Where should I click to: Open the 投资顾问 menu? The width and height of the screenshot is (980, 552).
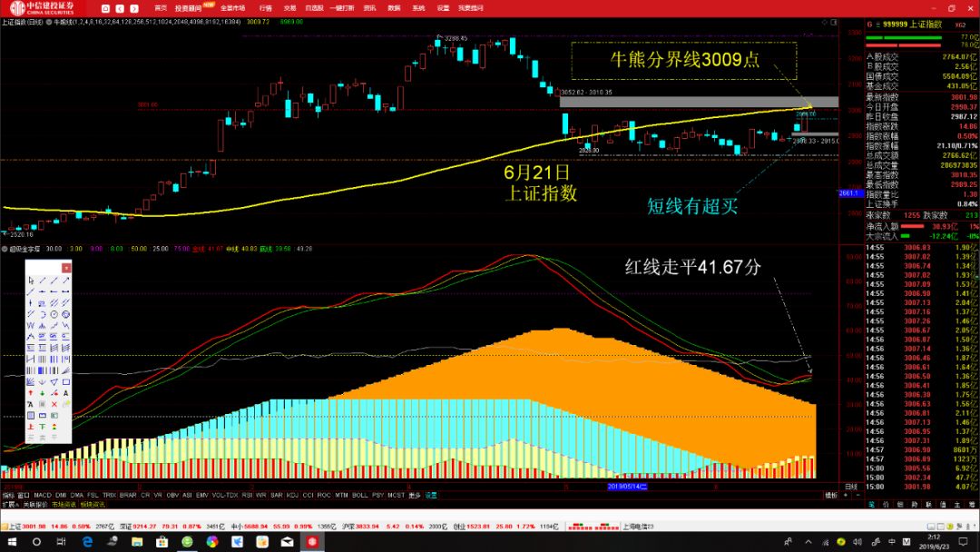pos(188,8)
